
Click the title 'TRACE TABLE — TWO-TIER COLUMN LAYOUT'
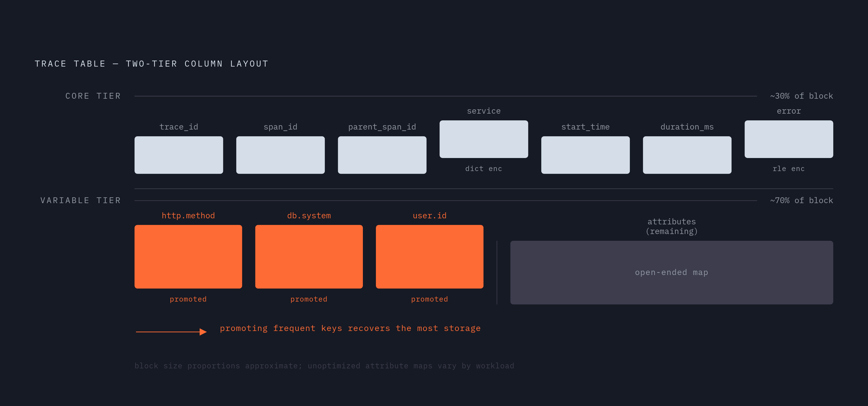pyautogui.click(x=152, y=64)
